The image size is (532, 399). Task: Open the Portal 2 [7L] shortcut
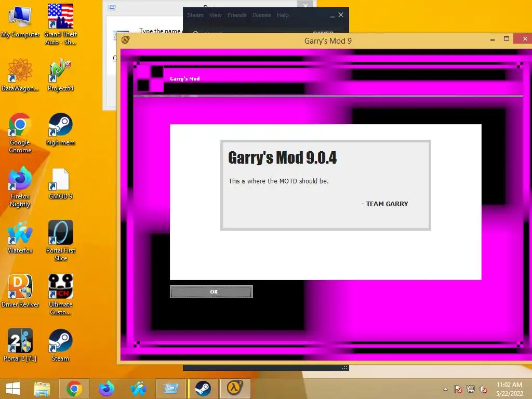[x=20, y=345]
